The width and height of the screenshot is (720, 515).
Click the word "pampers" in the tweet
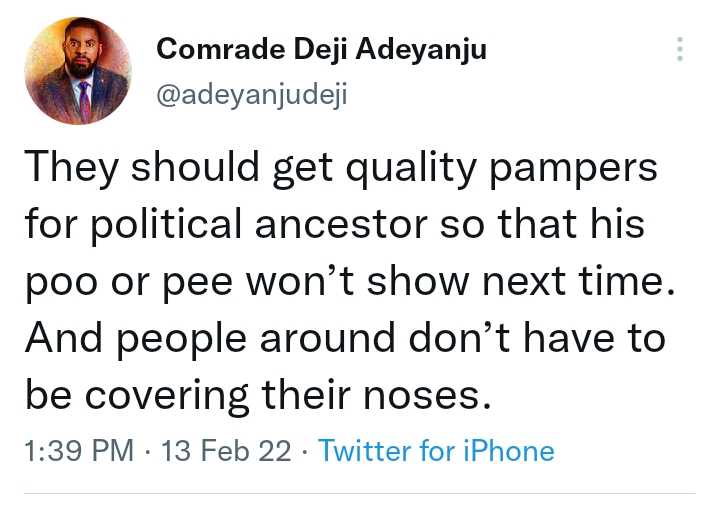click(584, 168)
